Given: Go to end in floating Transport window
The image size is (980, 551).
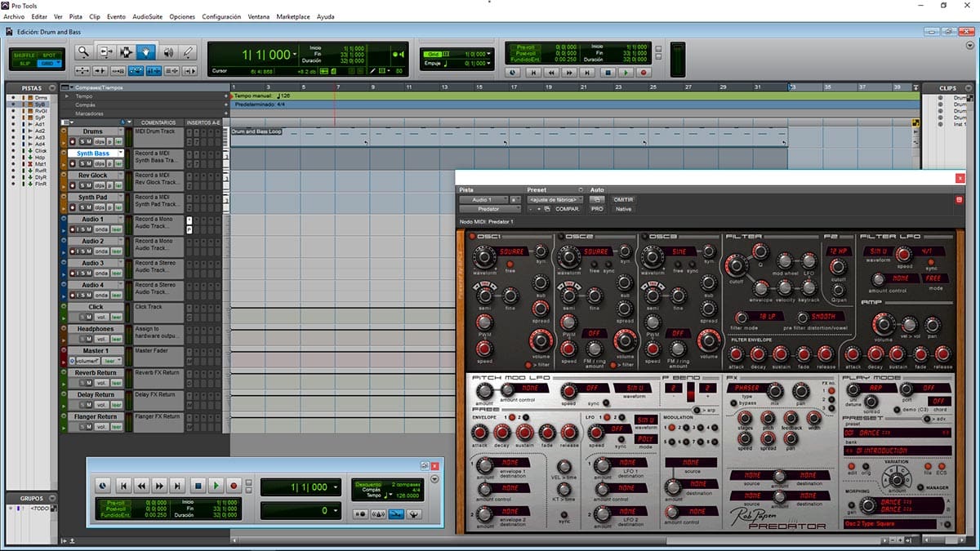Looking at the screenshot, I should [x=177, y=486].
